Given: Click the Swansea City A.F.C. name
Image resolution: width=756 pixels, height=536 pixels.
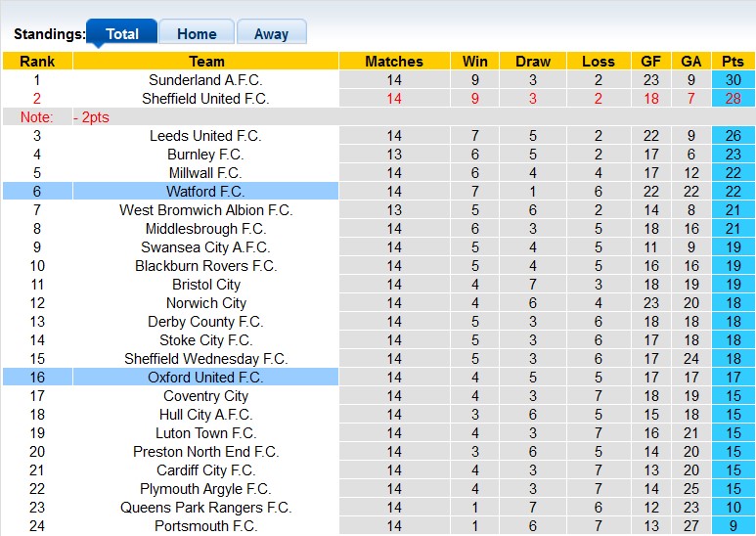Looking at the screenshot, I should tap(205, 247).
